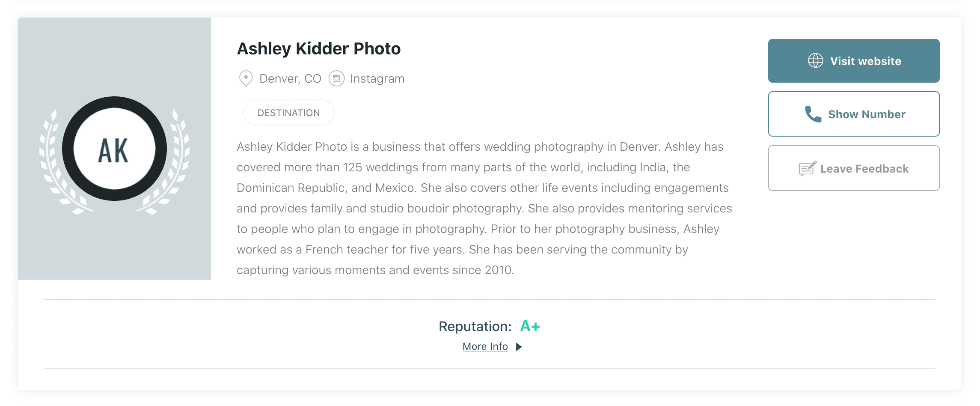Click the business description paragraph
Viewport: 980px width, 406px height.
(x=484, y=208)
